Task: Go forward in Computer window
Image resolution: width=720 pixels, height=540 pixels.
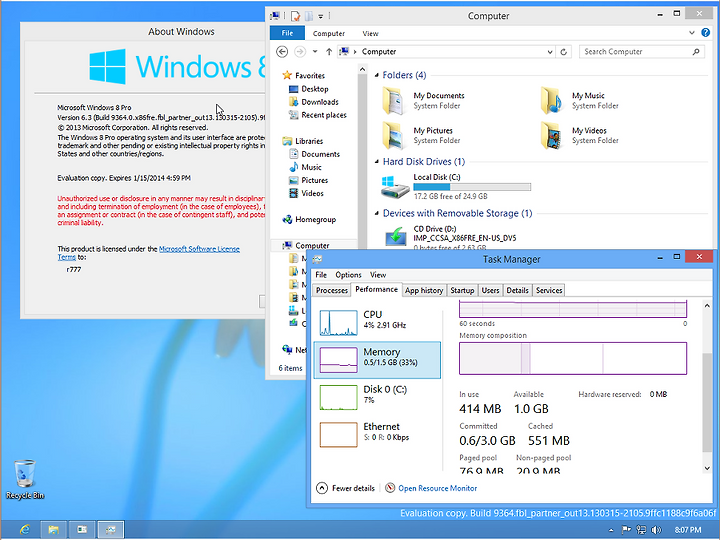Action: 300,51
